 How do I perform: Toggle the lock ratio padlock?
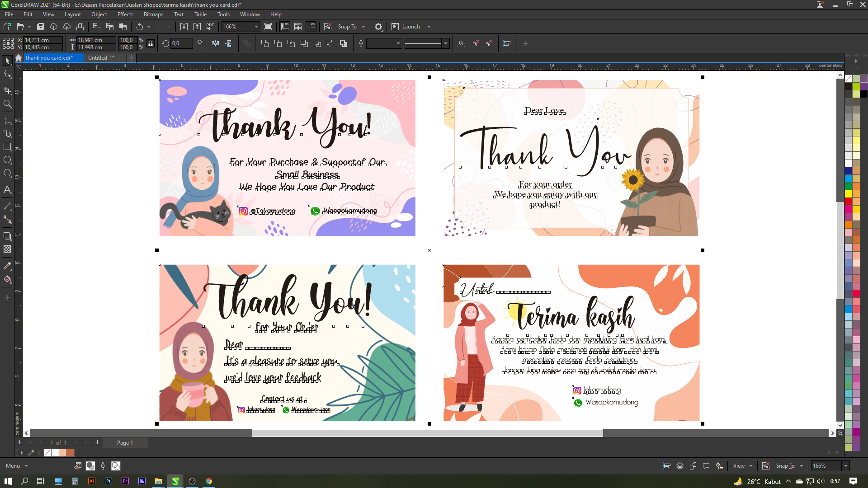click(x=151, y=43)
